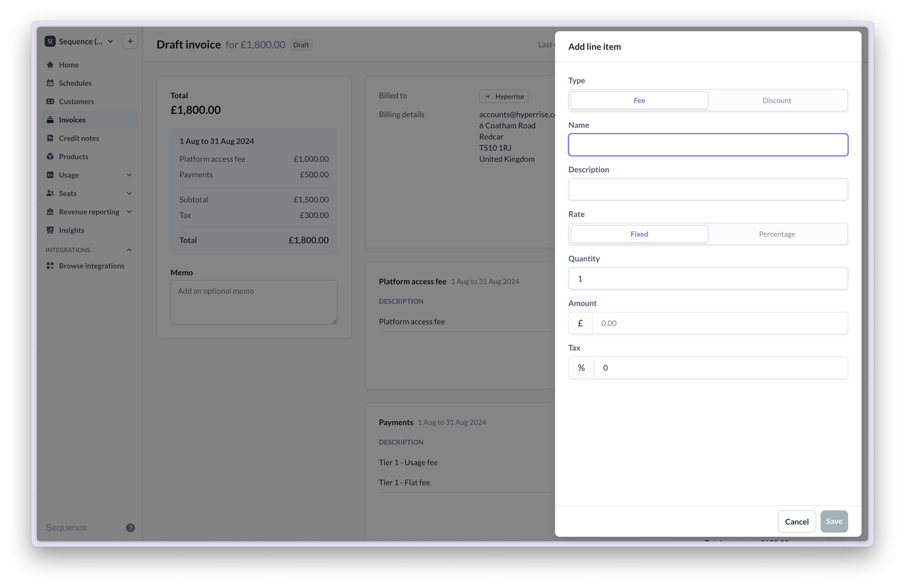Save the new line item
905x588 pixels.
(834, 521)
